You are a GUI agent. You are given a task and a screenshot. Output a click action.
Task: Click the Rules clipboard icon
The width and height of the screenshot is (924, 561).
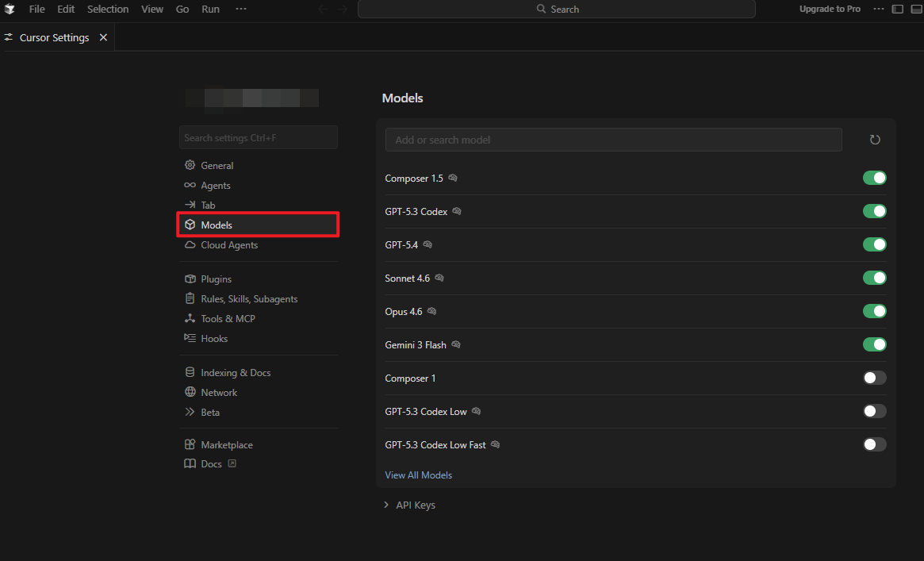190,298
